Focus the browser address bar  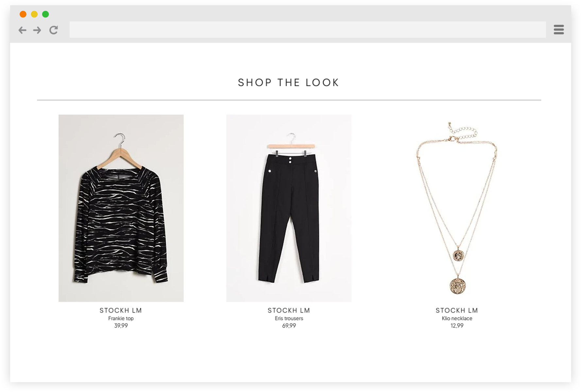coord(308,30)
